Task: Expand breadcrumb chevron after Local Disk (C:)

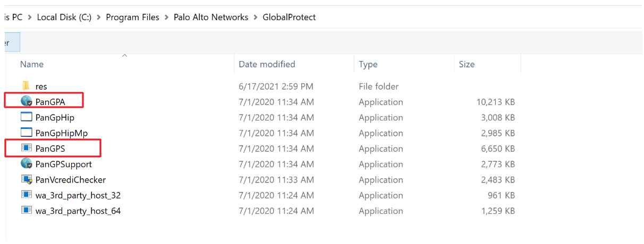Action: 99,18
